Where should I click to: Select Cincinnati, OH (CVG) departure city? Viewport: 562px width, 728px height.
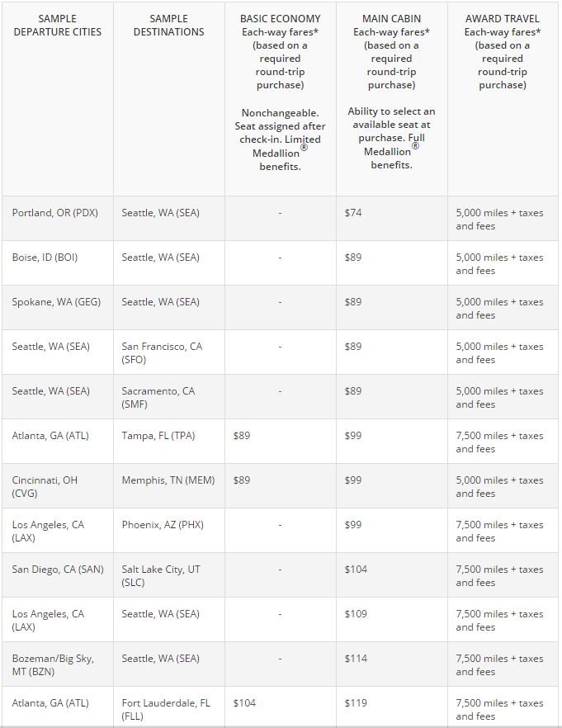[x=45, y=487]
